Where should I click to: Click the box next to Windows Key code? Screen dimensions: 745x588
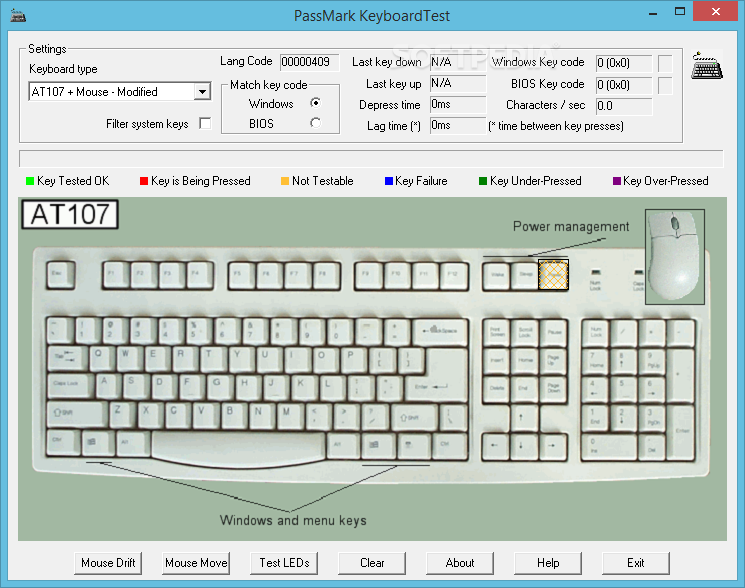[665, 63]
